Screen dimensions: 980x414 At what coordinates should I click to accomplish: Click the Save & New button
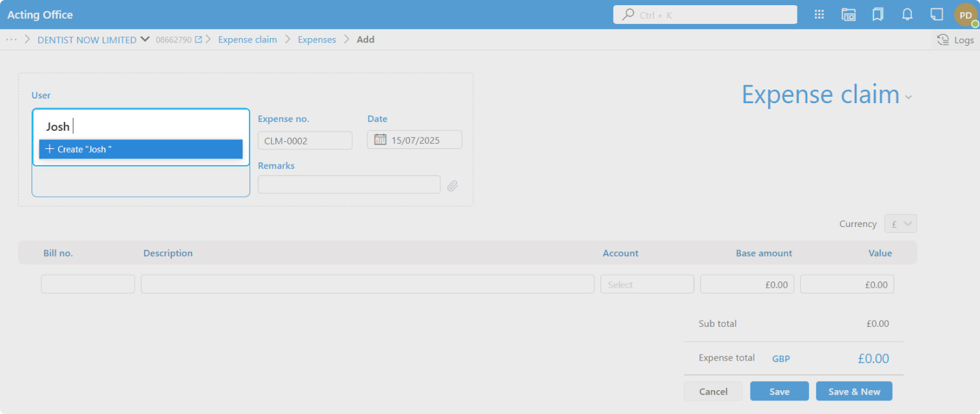click(x=854, y=391)
